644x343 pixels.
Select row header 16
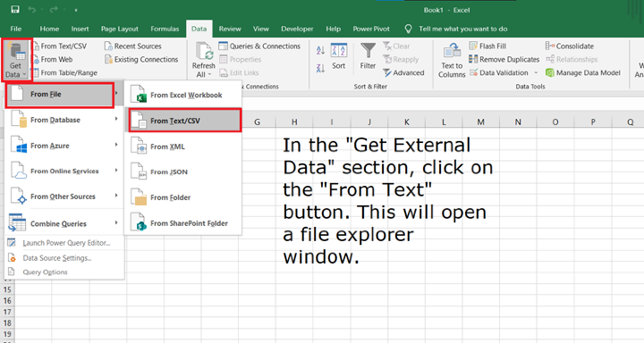(x=7, y=301)
